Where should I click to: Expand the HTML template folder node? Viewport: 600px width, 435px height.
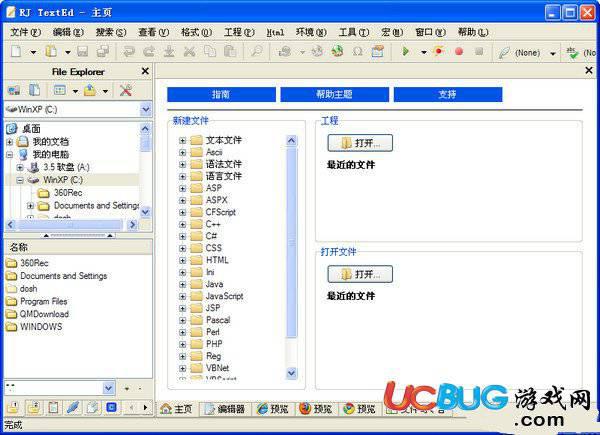pyautogui.click(x=183, y=261)
